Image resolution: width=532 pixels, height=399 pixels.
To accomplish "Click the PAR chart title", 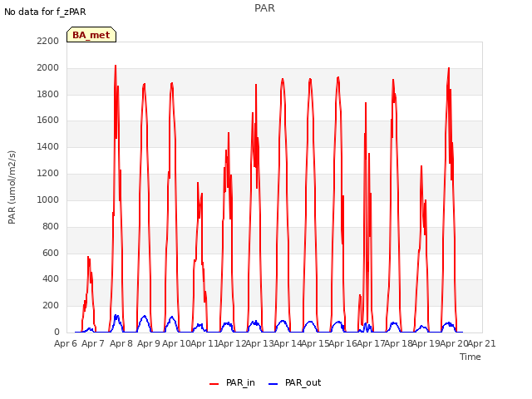I will click(x=264, y=8).
